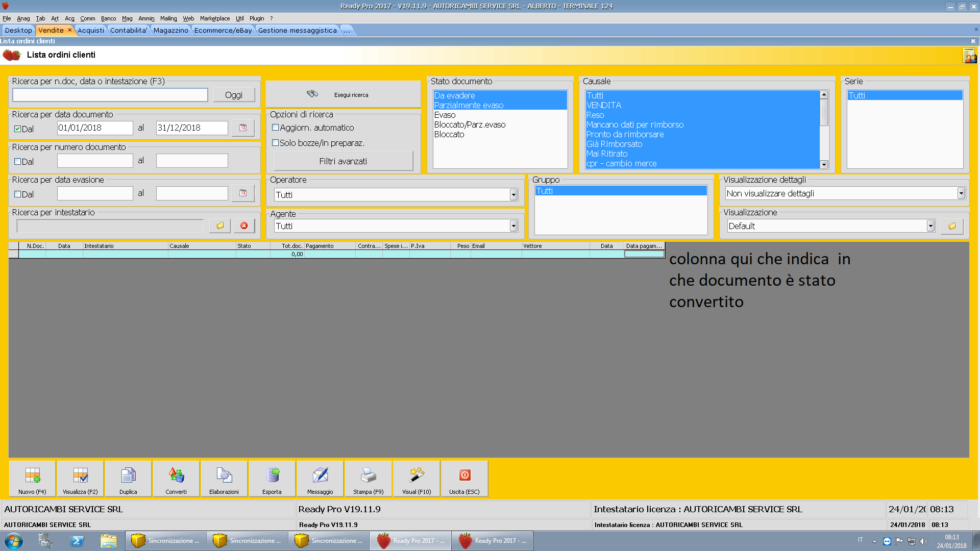The image size is (980, 551).
Task: Open the Marketplace menu
Action: coord(215,18)
